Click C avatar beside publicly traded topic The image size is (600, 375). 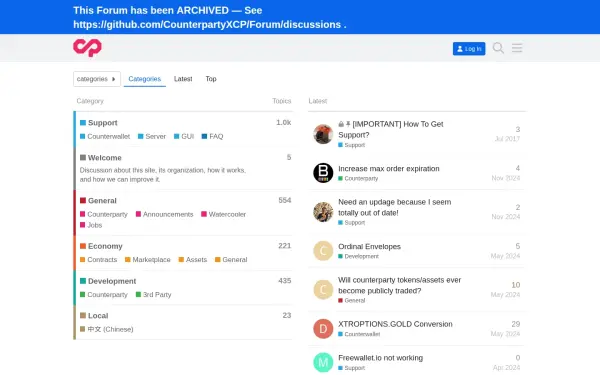pyautogui.click(x=323, y=290)
